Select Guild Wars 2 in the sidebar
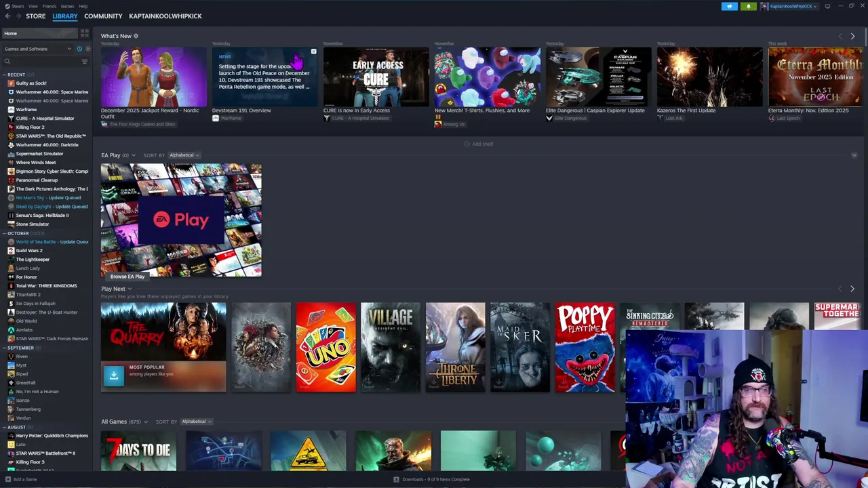 coord(29,251)
